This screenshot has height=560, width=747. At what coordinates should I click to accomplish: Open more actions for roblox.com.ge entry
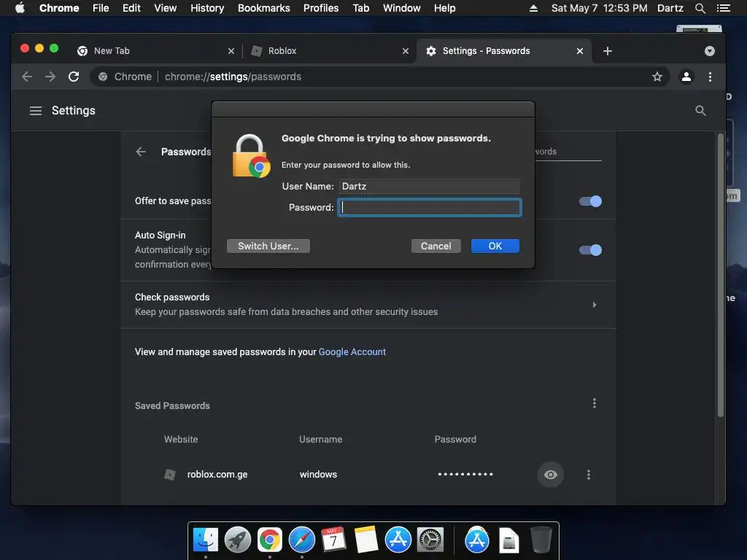(589, 474)
